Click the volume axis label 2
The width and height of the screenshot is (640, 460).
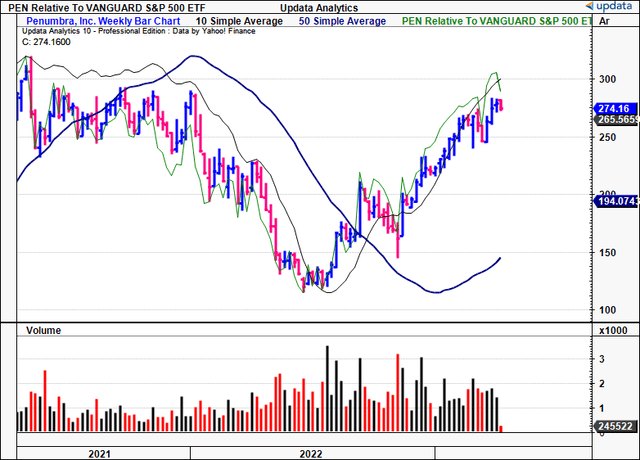pyautogui.click(x=602, y=384)
